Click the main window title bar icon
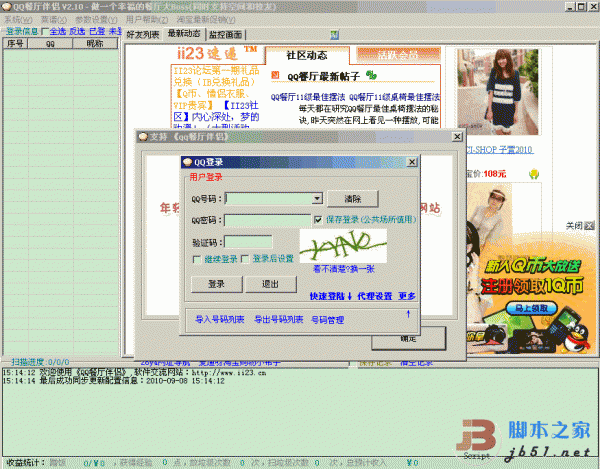Viewport: 600px width, 469px height. pyautogui.click(x=6, y=7)
